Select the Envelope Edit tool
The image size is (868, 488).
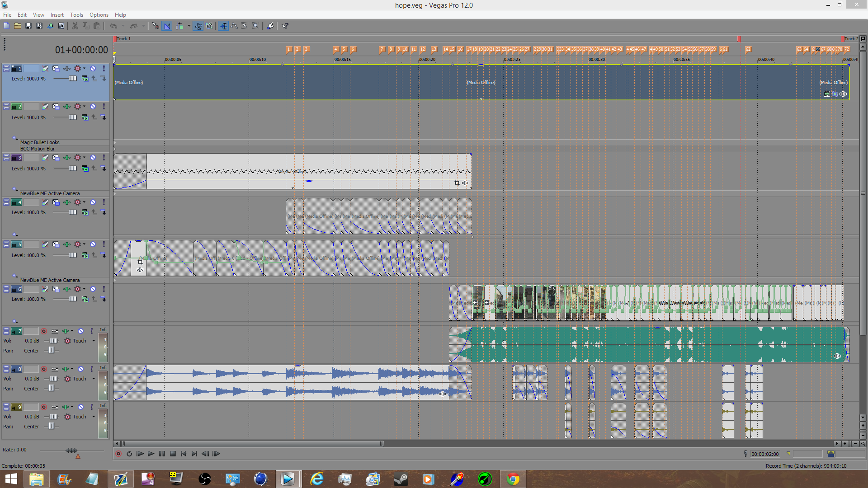coord(234,26)
